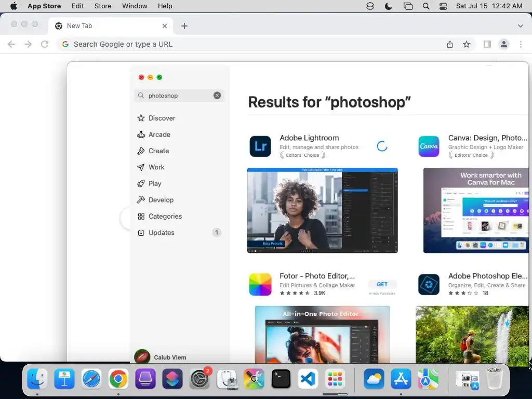Viewport: 532px width, 399px height.
Task: Toggle Control Center in menu bar
Action: pyautogui.click(x=443, y=6)
